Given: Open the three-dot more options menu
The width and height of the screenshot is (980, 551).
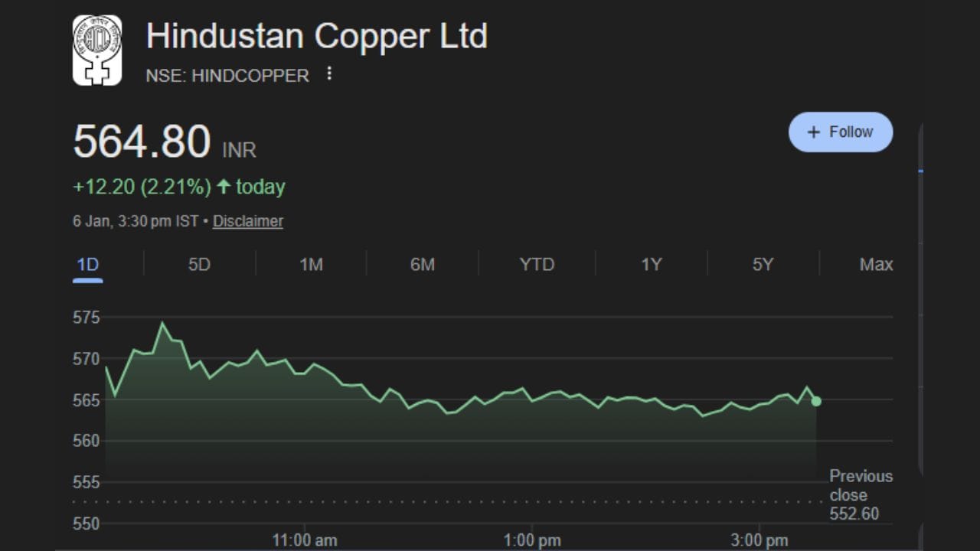Looking at the screenshot, I should (x=329, y=73).
